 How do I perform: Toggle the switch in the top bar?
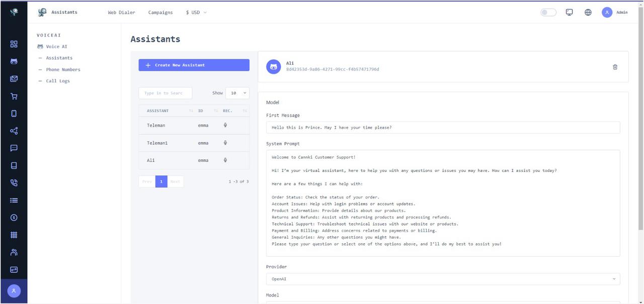[548, 12]
